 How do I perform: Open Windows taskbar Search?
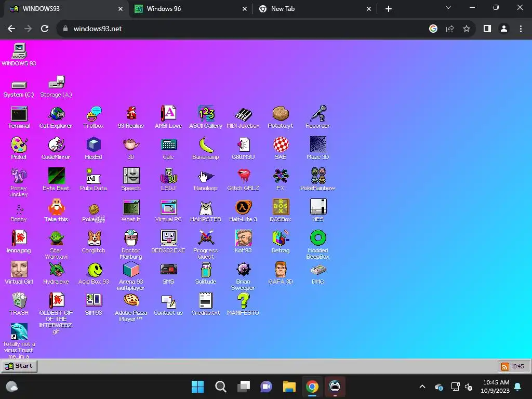(220, 387)
